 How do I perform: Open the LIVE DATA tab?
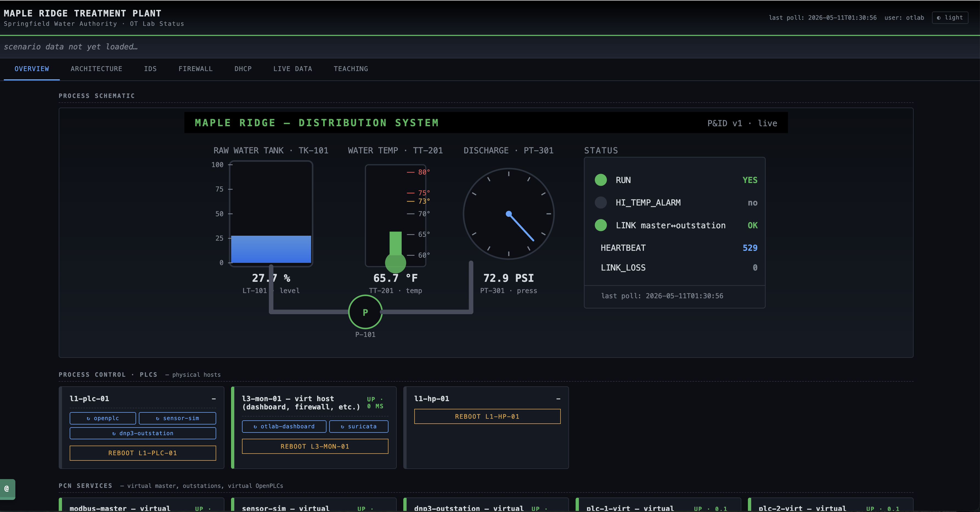coord(292,69)
